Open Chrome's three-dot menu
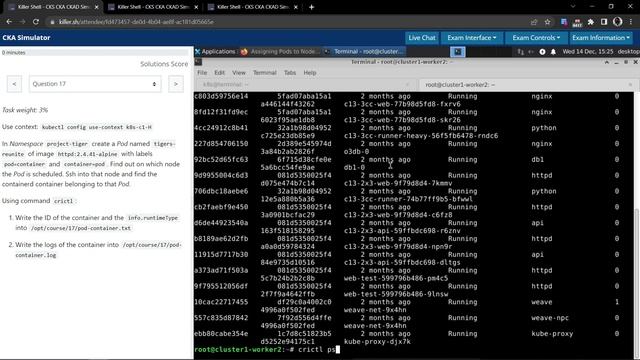The width and height of the screenshot is (640, 360). (631, 22)
